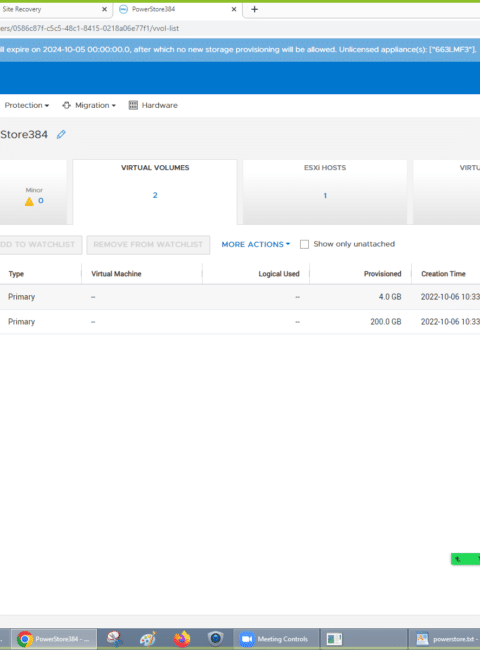
Task: Click the Minor alert warning triangle icon
Action: tap(29, 201)
